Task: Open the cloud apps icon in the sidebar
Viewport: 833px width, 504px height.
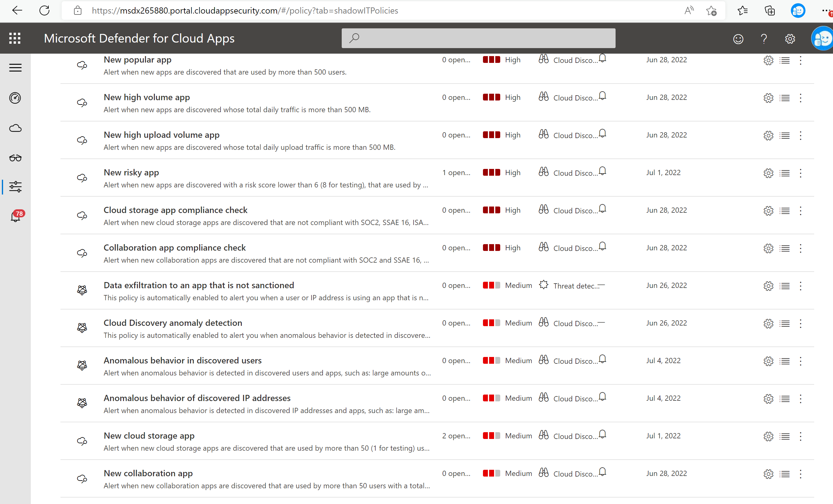Action: (x=15, y=128)
